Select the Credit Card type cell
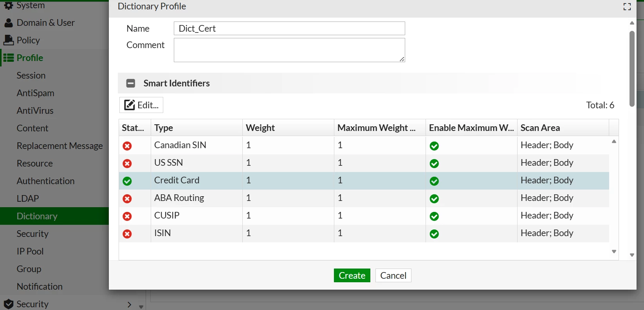The width and height of the screenshot is (644, 310). point(197,181)
